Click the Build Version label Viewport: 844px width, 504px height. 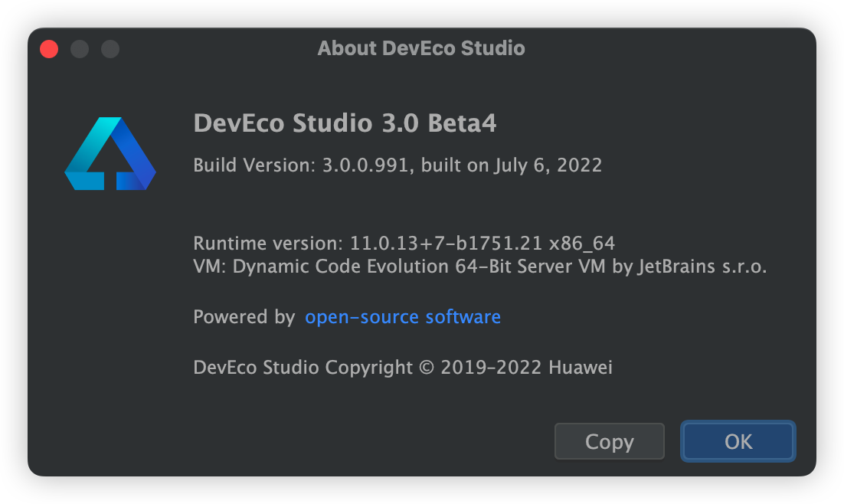click(x=251, y=165)
